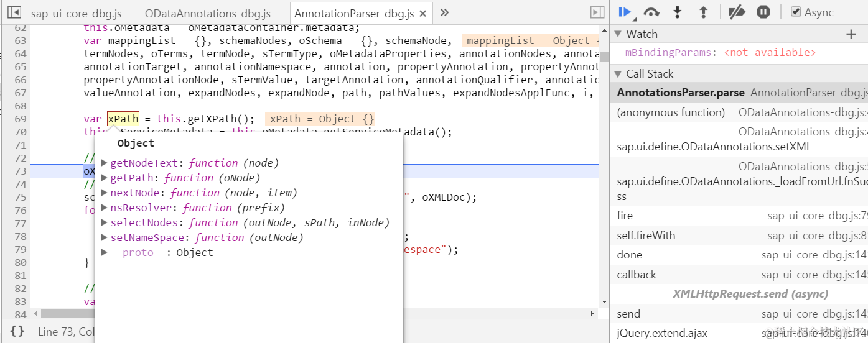
Task: Select the done stack frame
Action: tap(739, 255)
